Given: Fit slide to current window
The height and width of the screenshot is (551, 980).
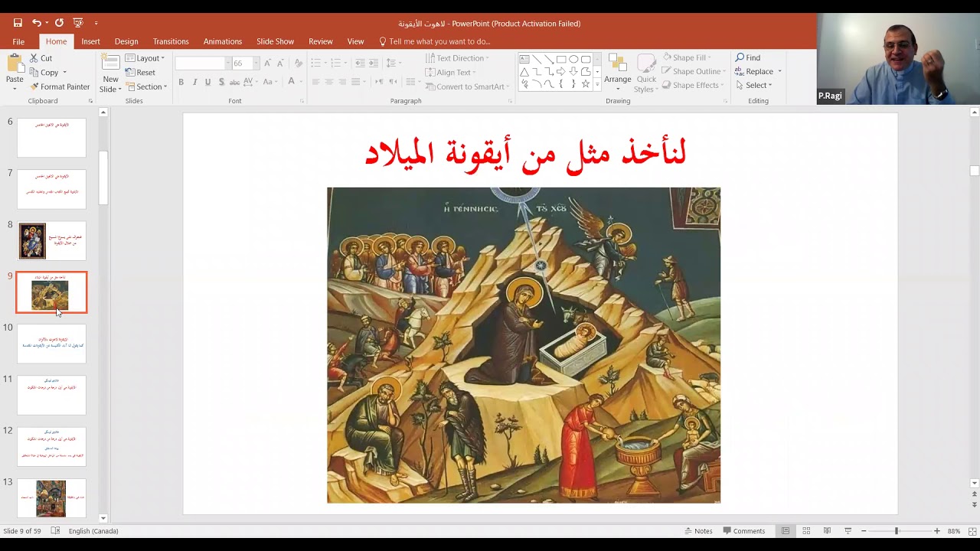Looking at the screenshot, I should (971, 531).
